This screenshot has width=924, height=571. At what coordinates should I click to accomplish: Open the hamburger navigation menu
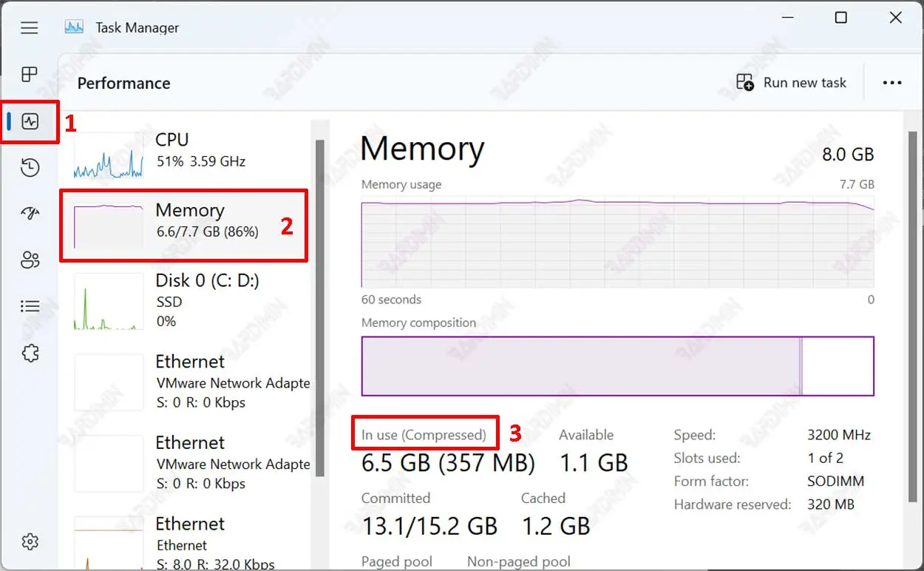click(30, 28)
